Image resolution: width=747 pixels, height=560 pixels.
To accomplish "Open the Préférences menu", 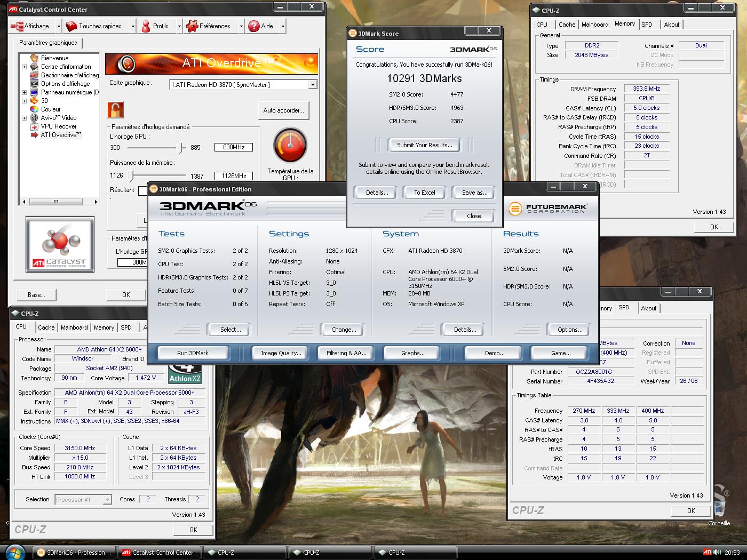I will point(208,26).
